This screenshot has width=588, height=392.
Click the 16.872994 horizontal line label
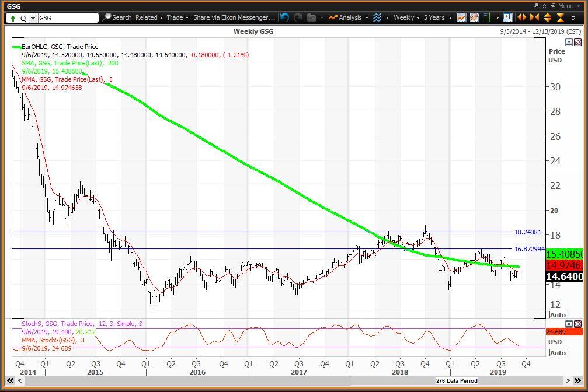[x=530, y=249]
